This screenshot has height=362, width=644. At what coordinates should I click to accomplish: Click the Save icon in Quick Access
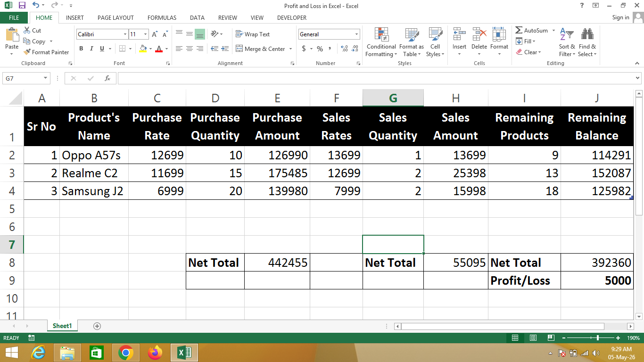coord(22,6)
